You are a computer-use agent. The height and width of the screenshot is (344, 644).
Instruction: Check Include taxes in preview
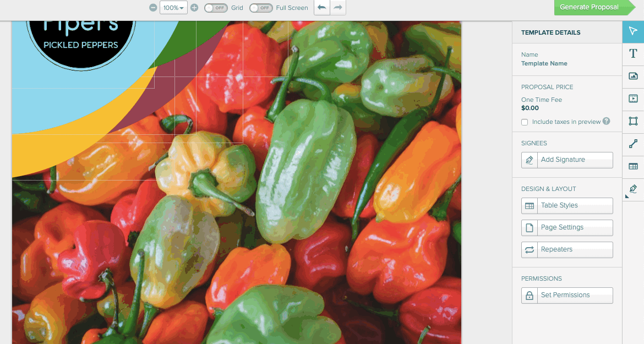[x=524, y=122]
